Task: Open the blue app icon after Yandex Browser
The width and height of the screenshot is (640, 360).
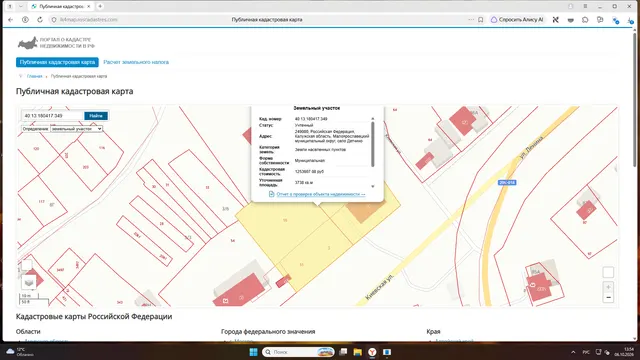Action: 387,352
